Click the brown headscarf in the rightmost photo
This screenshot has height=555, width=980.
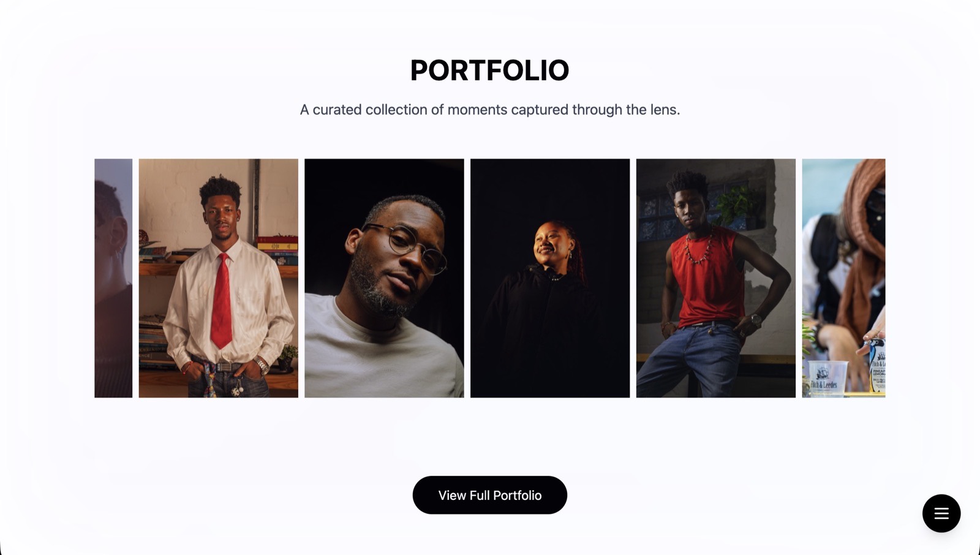pos(861,245)
